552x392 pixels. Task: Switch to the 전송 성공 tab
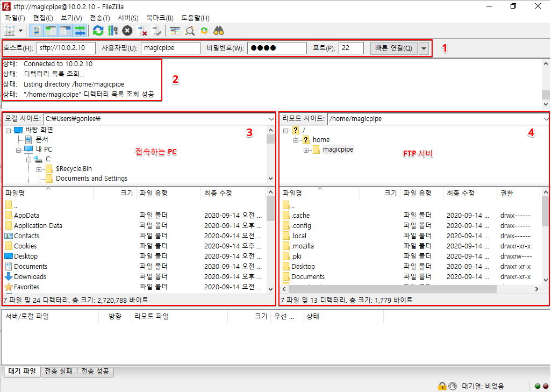(95, 371)
